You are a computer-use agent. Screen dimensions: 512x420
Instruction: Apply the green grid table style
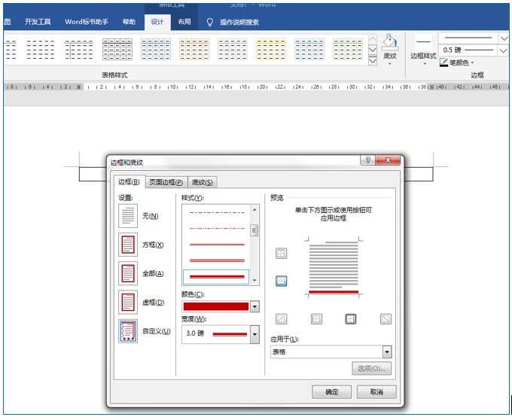tap(348, 49)
